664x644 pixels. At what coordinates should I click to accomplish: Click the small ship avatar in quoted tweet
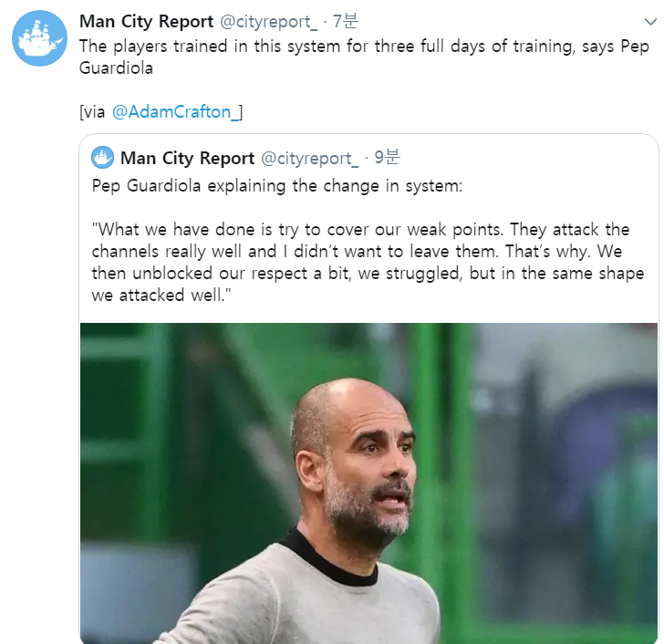102,158
